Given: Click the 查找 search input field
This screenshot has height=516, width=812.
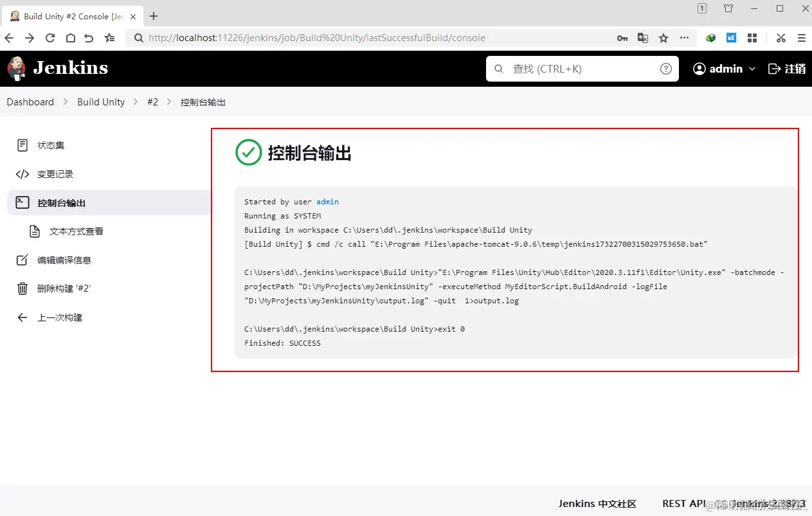Looking at the screenshot, I should pyautogui.click(x=582, y=69).
